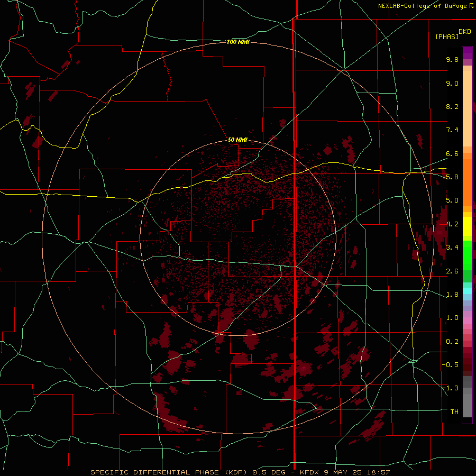The width and height of the screenshot is (476, 476).
Task: Click the 8.2 scale value
Action: 452,106
